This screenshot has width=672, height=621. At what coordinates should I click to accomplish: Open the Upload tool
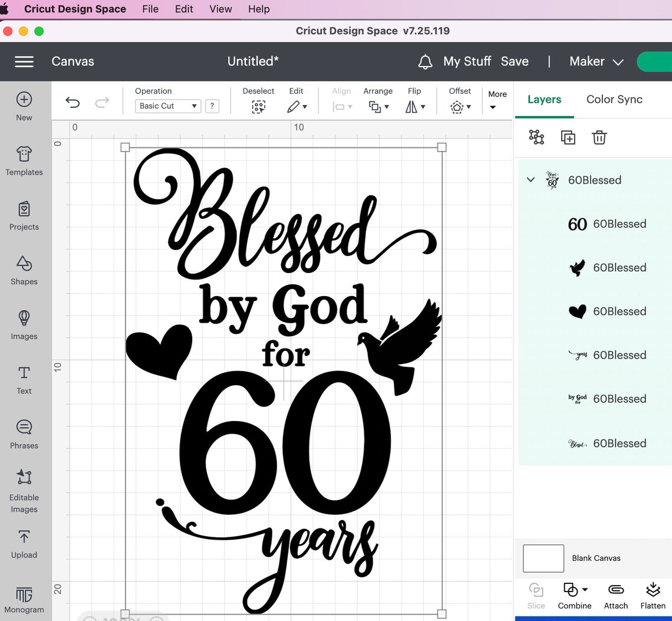coord(24,544)
